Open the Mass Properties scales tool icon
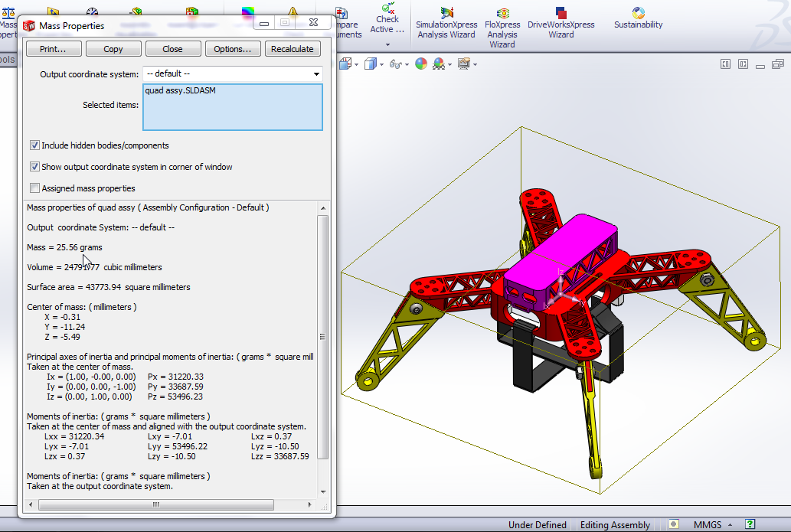Screen dimensions: 791x532 click(8, 13)
